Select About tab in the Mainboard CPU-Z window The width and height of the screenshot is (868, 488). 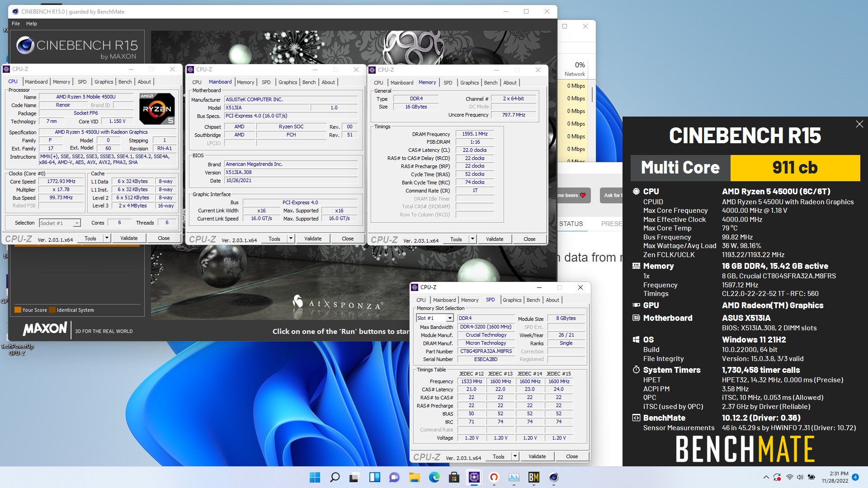tap(328, 82)
